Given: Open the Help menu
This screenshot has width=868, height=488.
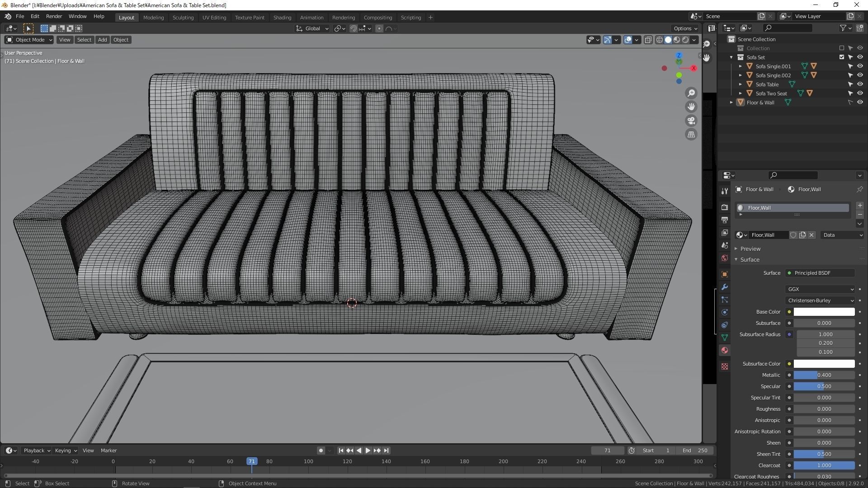Looking at the screenshot, I should click(99, 16).
